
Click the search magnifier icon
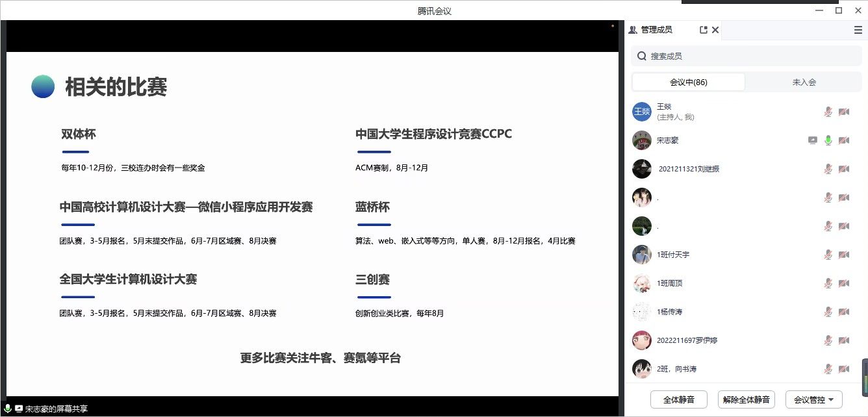(x=641, y=57)
